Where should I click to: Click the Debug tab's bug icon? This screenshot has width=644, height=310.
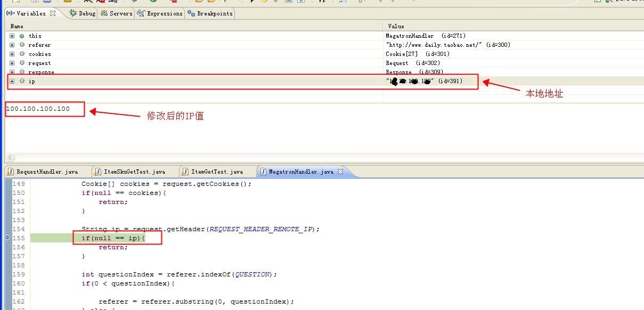73,13
